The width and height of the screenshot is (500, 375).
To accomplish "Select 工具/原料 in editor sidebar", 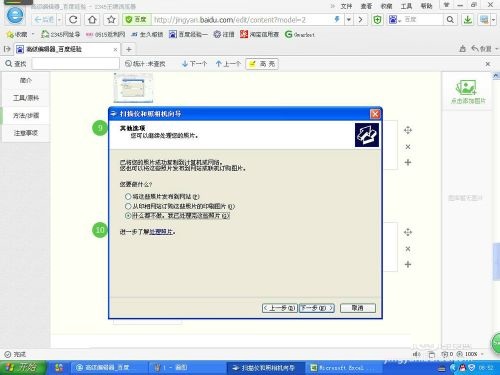I will point(26,98).
